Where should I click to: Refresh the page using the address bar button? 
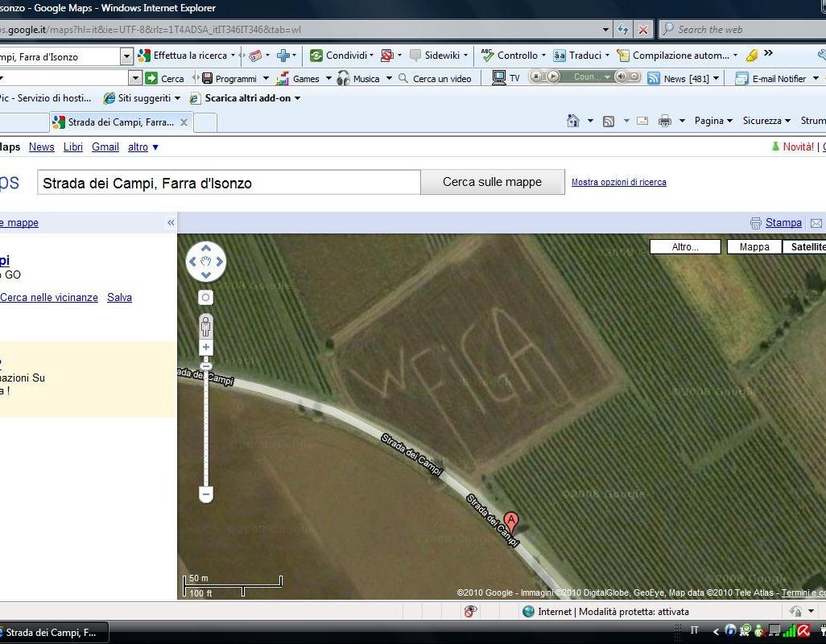pyautogui.click(x=623, y=30)
